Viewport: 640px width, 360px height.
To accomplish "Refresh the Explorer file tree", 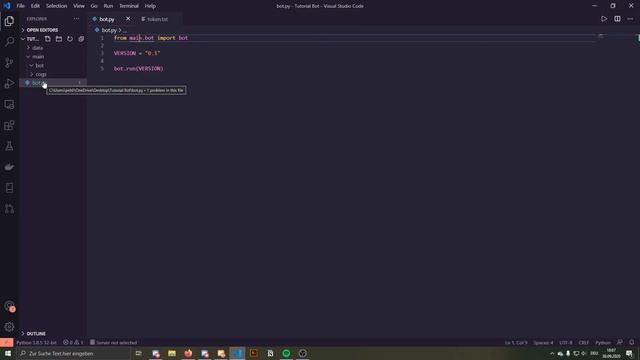I will click(x=70, y=39).
